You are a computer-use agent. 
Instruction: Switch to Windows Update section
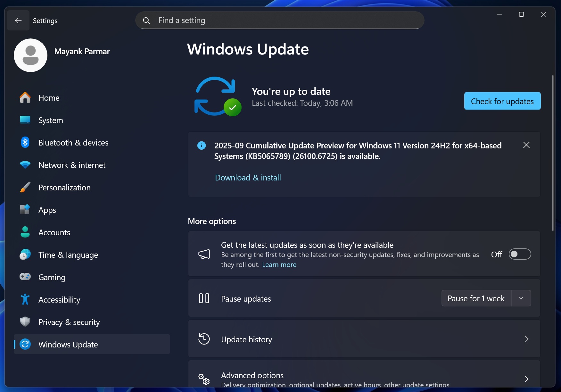coord(68,344)
